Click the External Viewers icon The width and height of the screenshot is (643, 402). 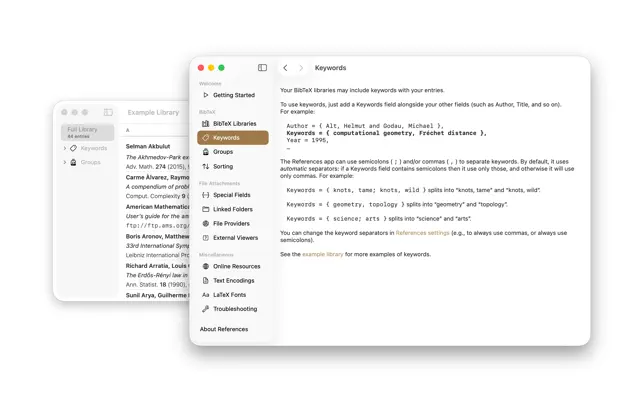pyautogui.click(x=206, y=238)
